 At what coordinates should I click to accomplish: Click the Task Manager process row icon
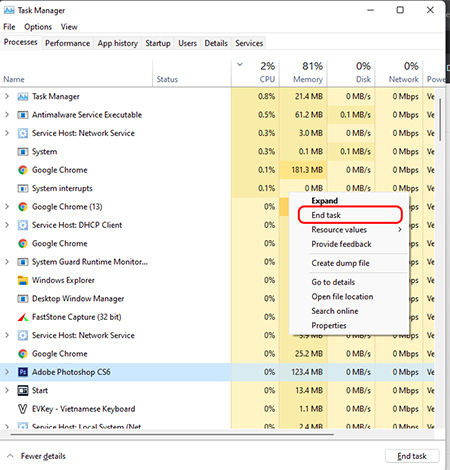[x=23, y=97]
